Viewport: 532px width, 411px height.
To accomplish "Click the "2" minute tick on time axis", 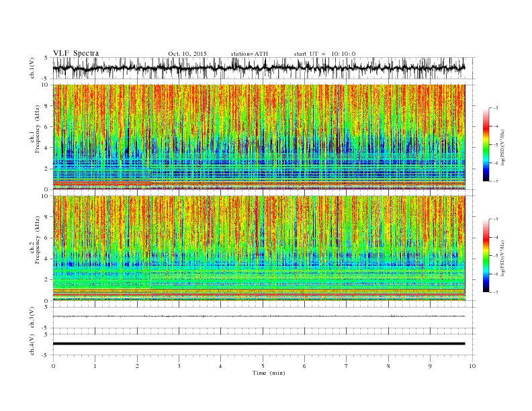I will tap(137, 366).
